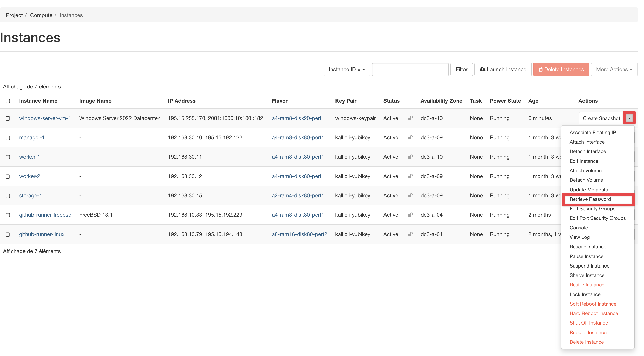This screenshot has height=356, width=644.
Task: Select View Log menu entry
Action: tap(579, 237)
